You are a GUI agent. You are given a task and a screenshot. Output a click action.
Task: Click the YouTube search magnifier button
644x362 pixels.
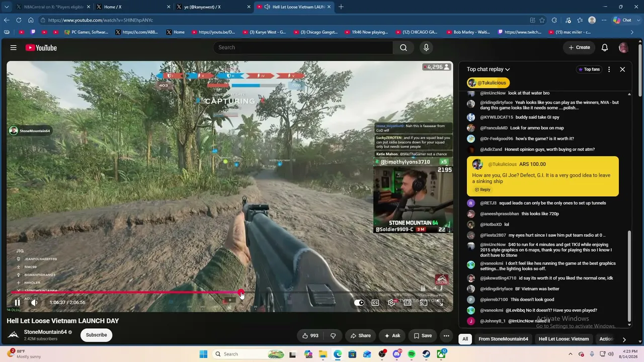(404, 47)
